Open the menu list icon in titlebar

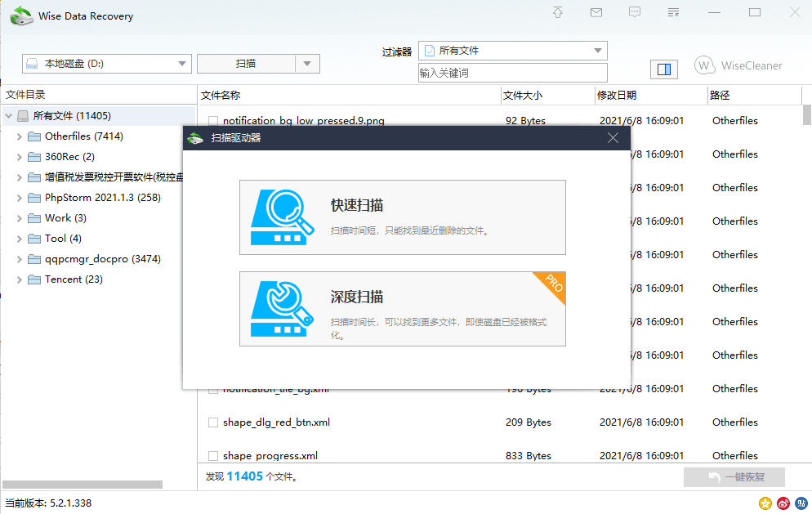pos(674,12)
